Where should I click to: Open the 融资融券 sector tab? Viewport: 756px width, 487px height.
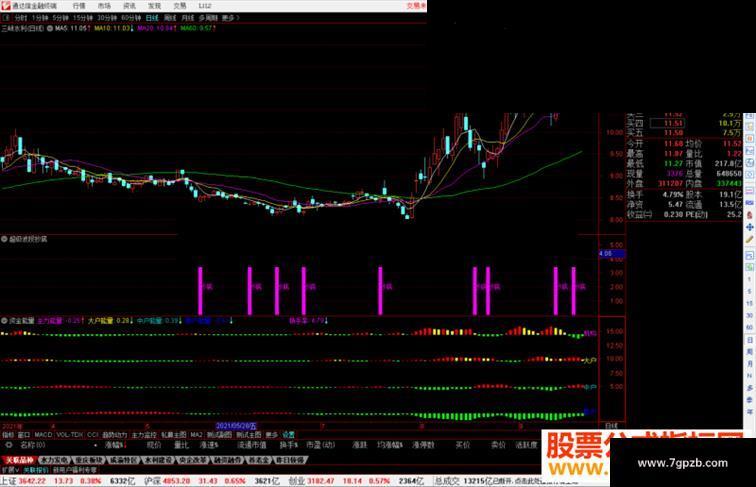(227, 460)
